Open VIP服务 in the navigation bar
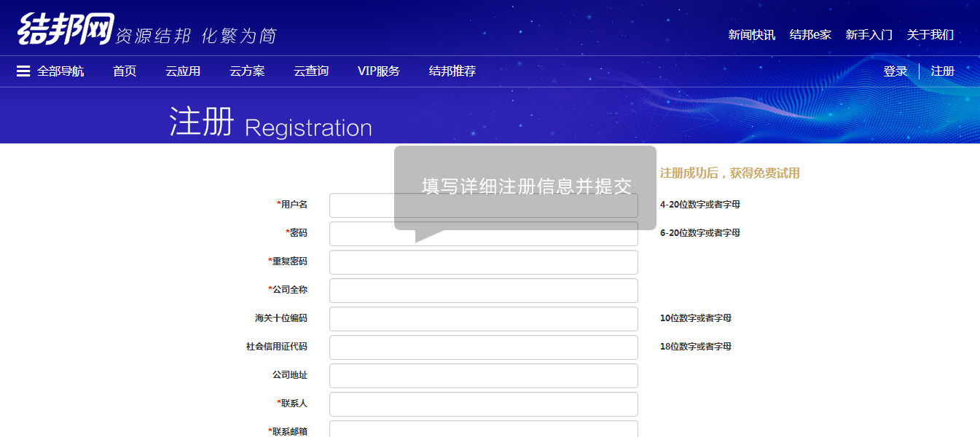 378,71
